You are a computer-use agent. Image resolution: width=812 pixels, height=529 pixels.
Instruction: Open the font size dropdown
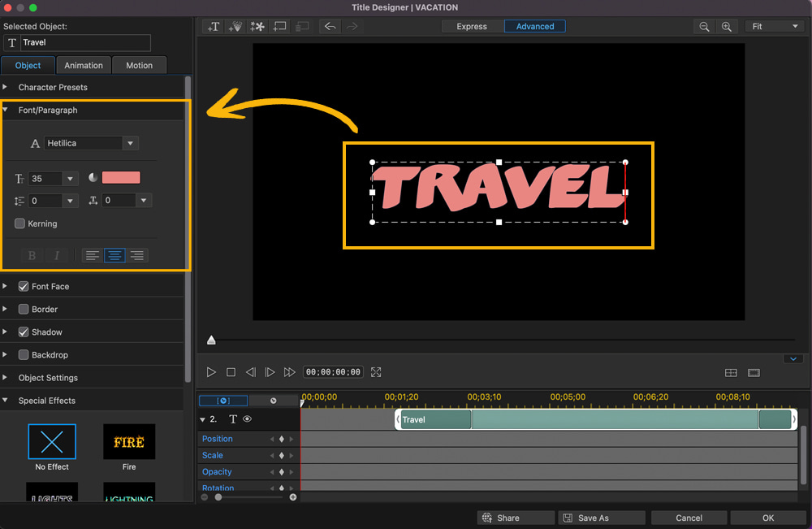pos(70,177)
